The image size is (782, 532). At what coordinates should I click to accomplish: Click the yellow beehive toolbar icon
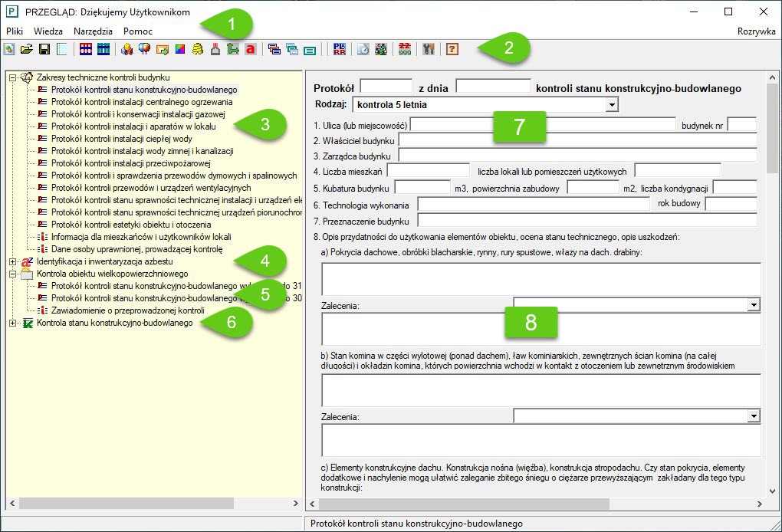click(x=197, y=49)
